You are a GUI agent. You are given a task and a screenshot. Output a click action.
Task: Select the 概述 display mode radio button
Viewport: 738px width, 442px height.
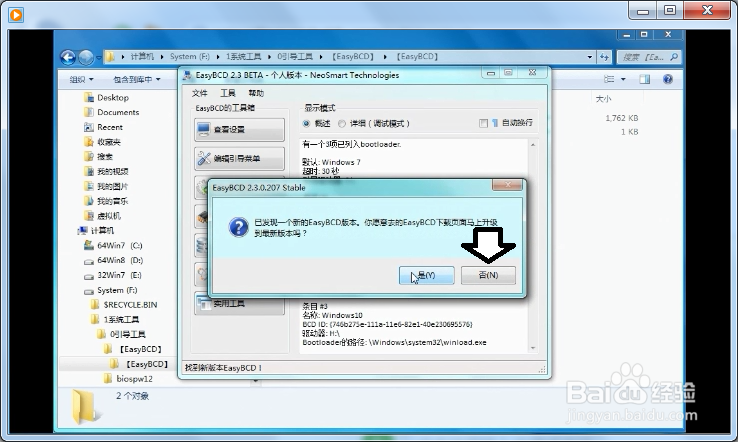tap(306, 123)
